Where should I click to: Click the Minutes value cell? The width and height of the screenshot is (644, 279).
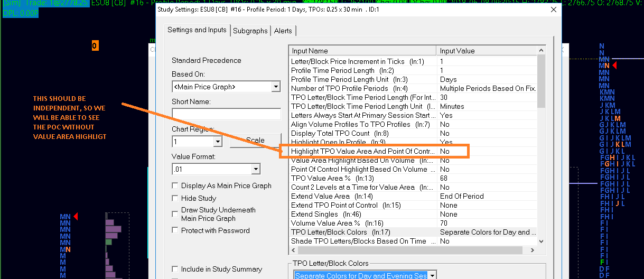[x=452, y=106]
